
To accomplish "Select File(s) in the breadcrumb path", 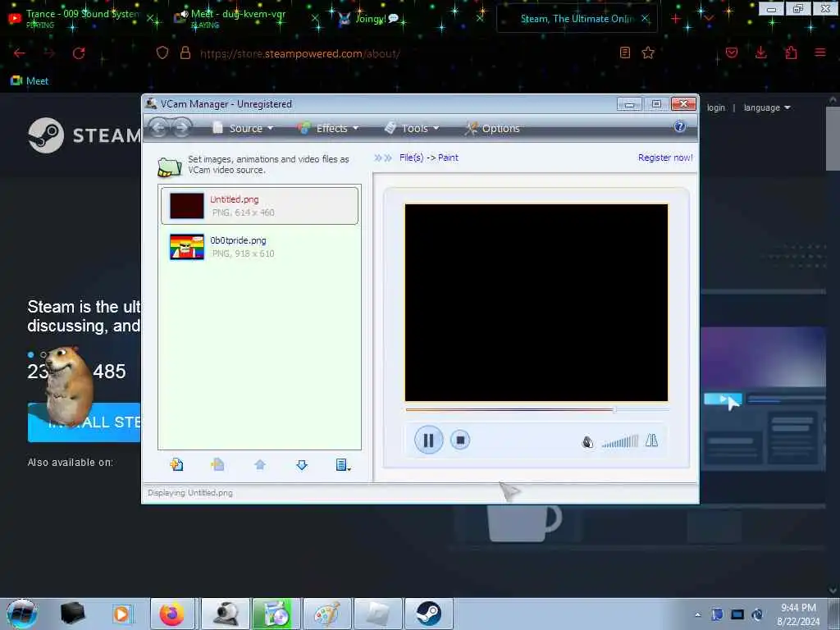I will click(411, 157).
